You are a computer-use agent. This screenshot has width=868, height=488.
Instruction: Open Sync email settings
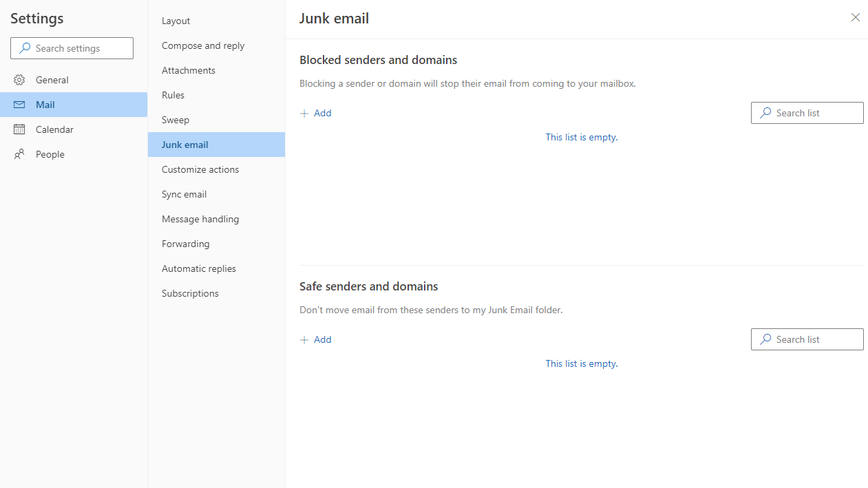click(216, 194)
